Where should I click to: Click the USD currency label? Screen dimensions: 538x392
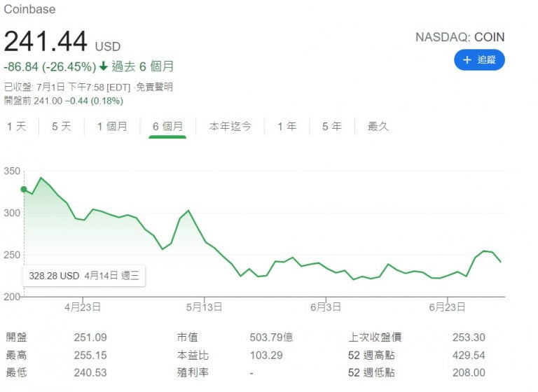tap(108, 47)
